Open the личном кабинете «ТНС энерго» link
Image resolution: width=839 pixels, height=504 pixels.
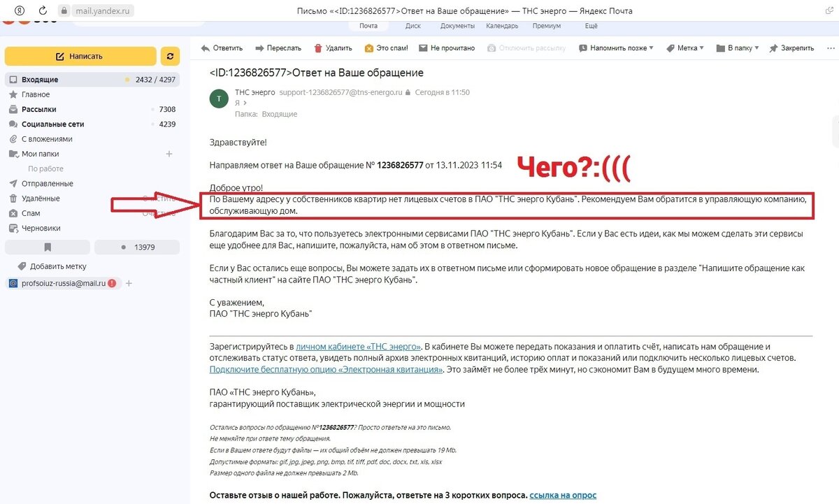[359, 347]
